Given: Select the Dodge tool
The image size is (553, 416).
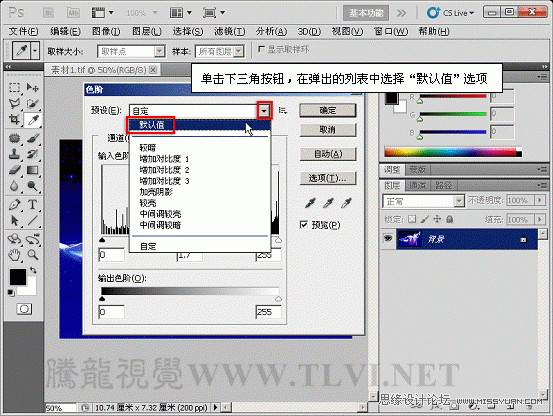Looking at the screenshot, I should click(32, 186).
